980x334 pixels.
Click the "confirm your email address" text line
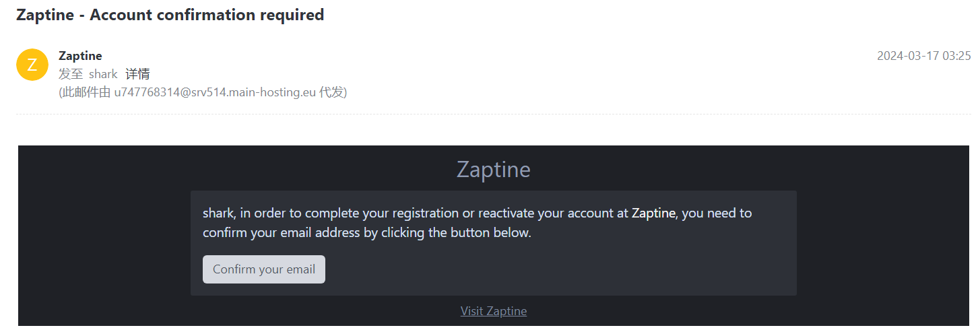[290, 234]
